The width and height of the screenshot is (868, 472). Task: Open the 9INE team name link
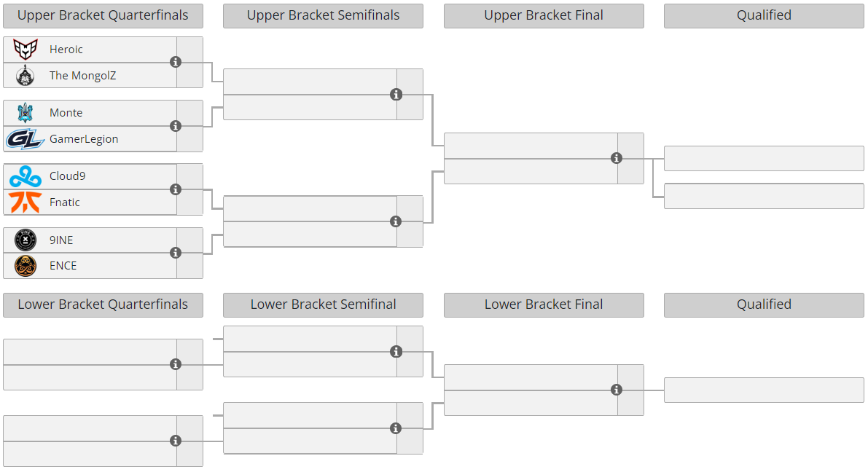(61, 240)
